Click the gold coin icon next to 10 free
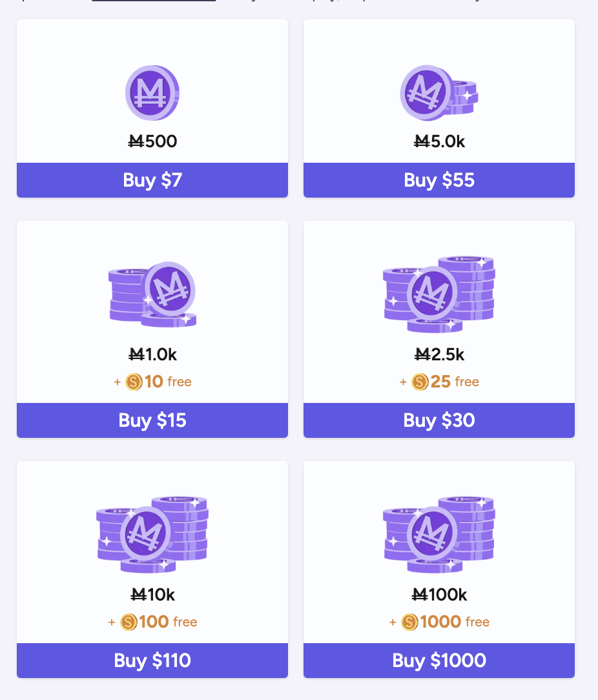The height and width of the screenshot is (700, 598). click(x=134, y=382)
